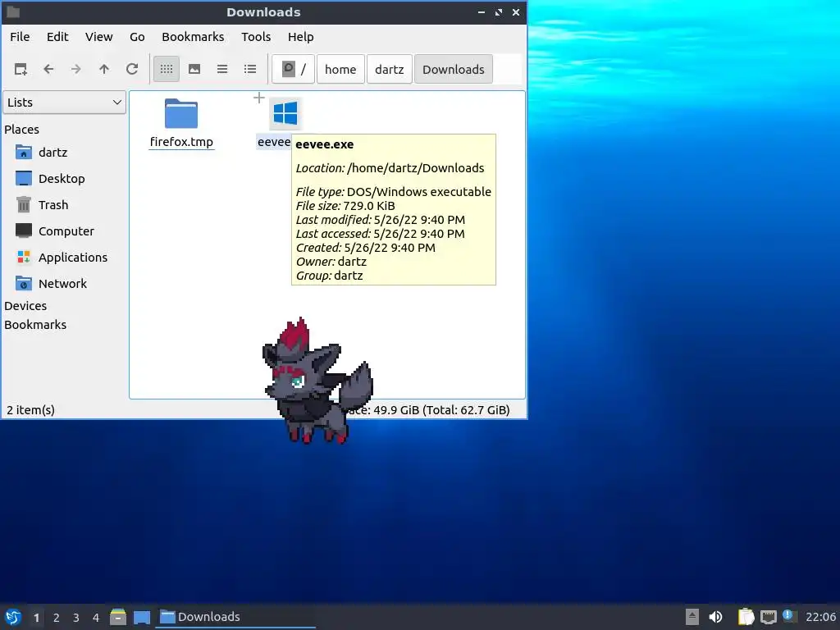Switch to compact list view
The image size is (840, 630).
coord(222,69)
